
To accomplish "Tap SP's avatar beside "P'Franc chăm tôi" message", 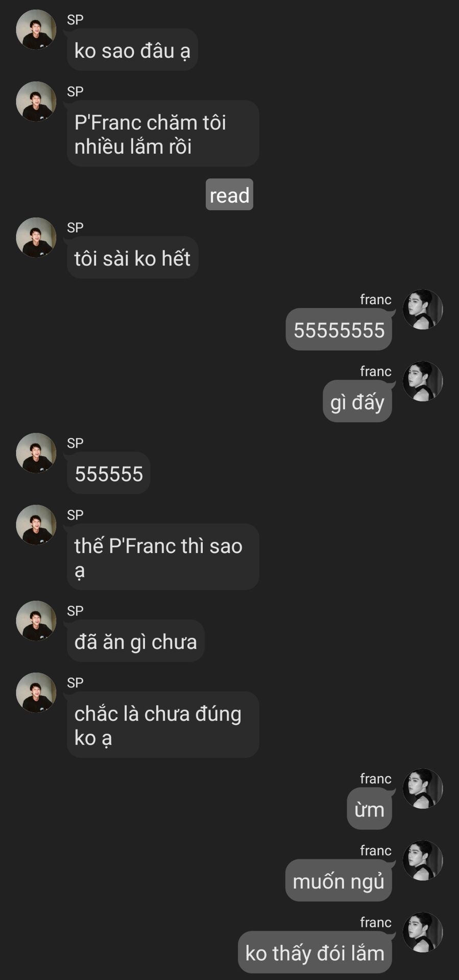I will tap(36, 102).
